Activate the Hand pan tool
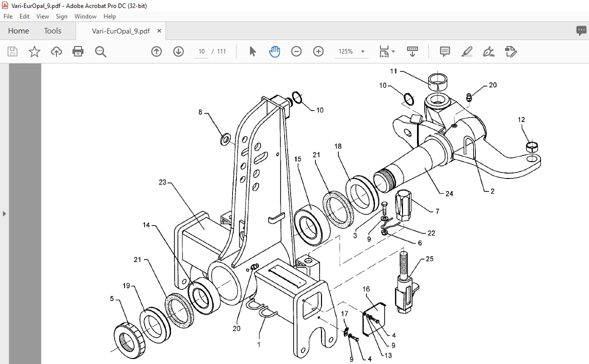589x364 pixels. point(274,51)
